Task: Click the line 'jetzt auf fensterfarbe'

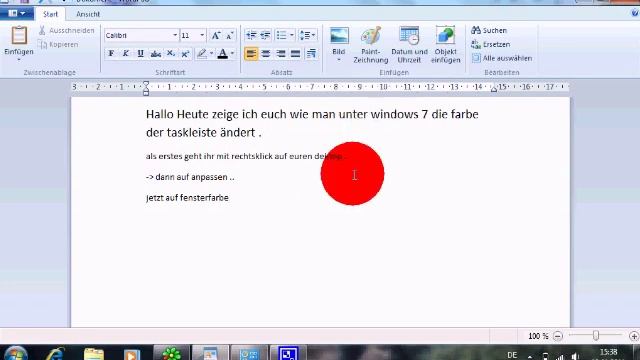Action: (x=187, y=198)
